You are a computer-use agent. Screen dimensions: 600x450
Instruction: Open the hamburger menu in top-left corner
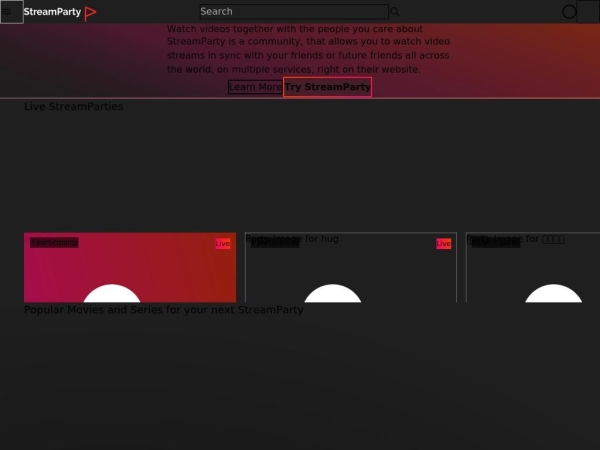point(12,12)
